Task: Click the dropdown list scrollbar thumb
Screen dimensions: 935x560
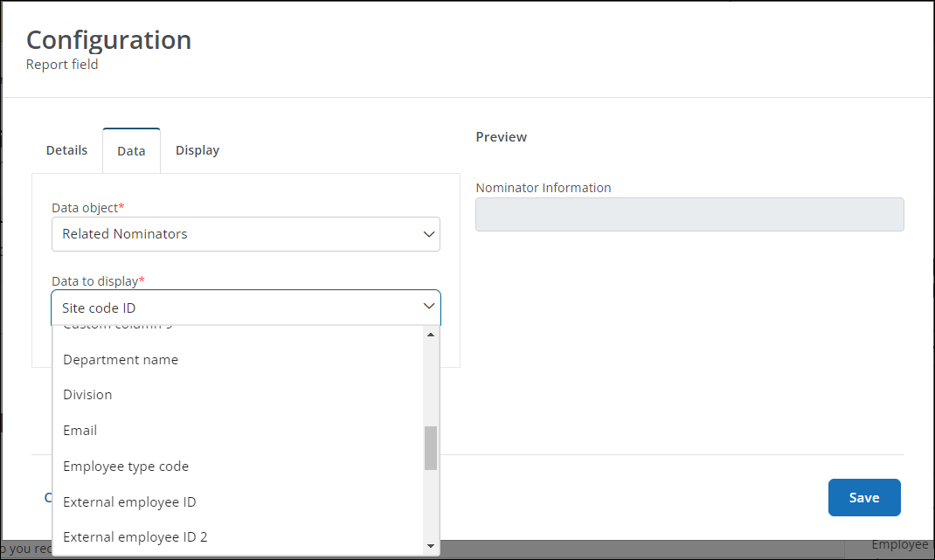Action: (x=431, y=448)
